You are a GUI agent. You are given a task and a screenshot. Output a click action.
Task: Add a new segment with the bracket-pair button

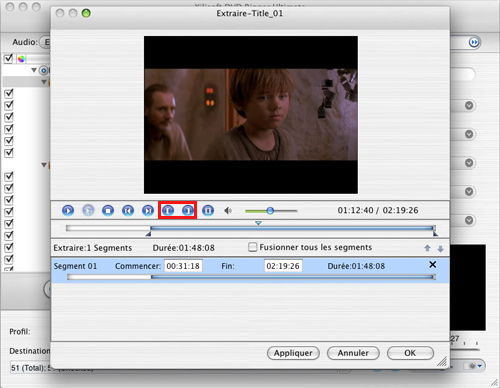click(x=208, y=211)
